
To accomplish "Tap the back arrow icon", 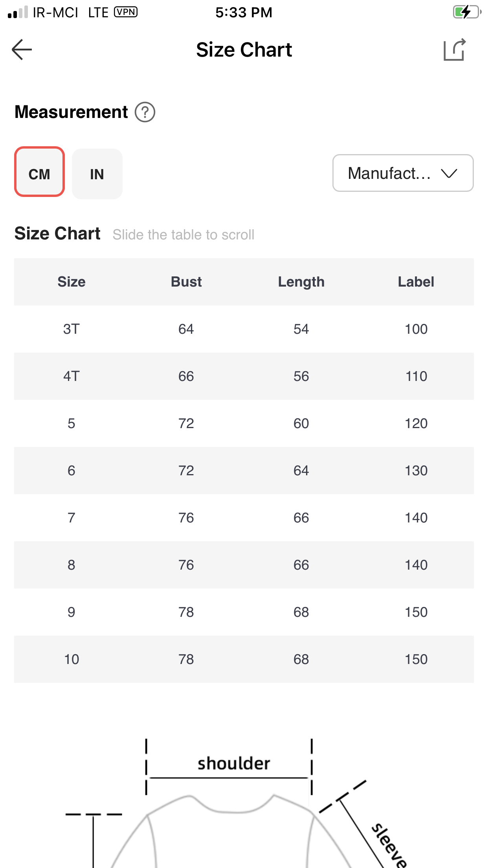I will [x=22, y=50].
